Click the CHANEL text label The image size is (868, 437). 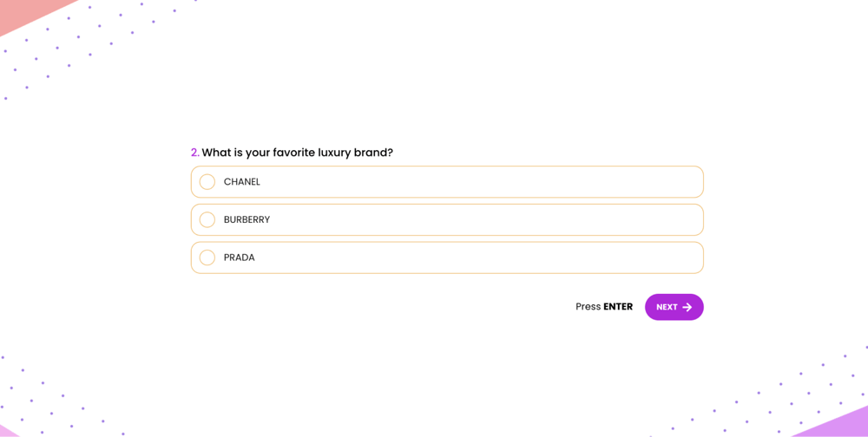242,182
